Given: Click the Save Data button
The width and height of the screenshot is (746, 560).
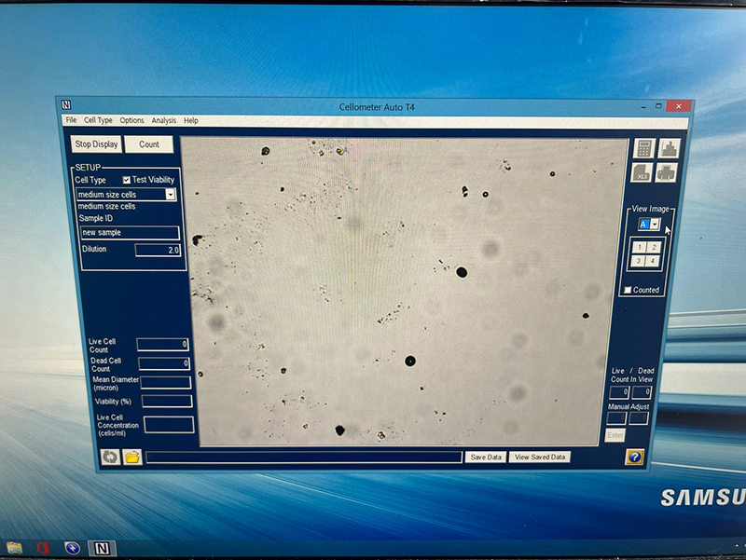Looking at the screenshot, I should pos(486,458).
